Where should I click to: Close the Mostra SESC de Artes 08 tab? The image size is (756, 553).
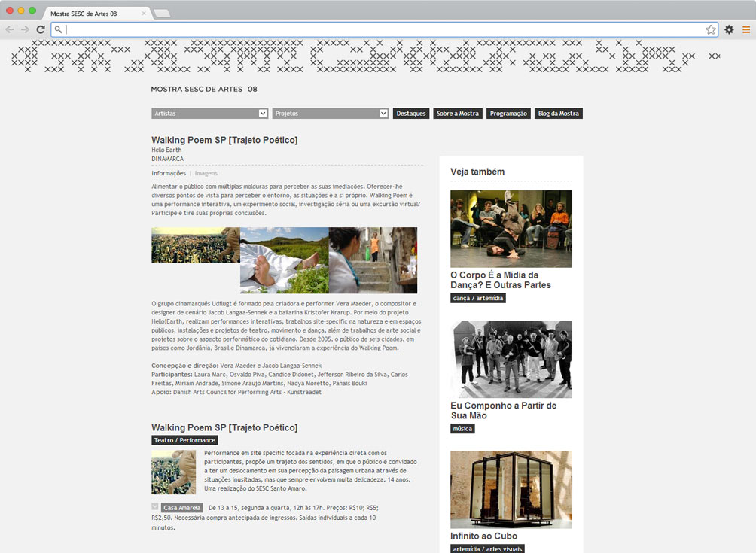click(x=144, y=14)
